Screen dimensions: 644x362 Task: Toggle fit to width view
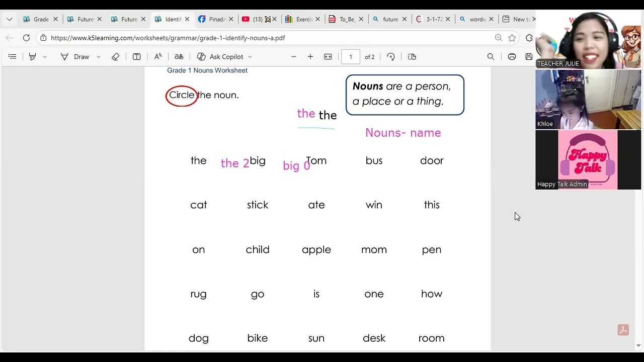point(328,57)
